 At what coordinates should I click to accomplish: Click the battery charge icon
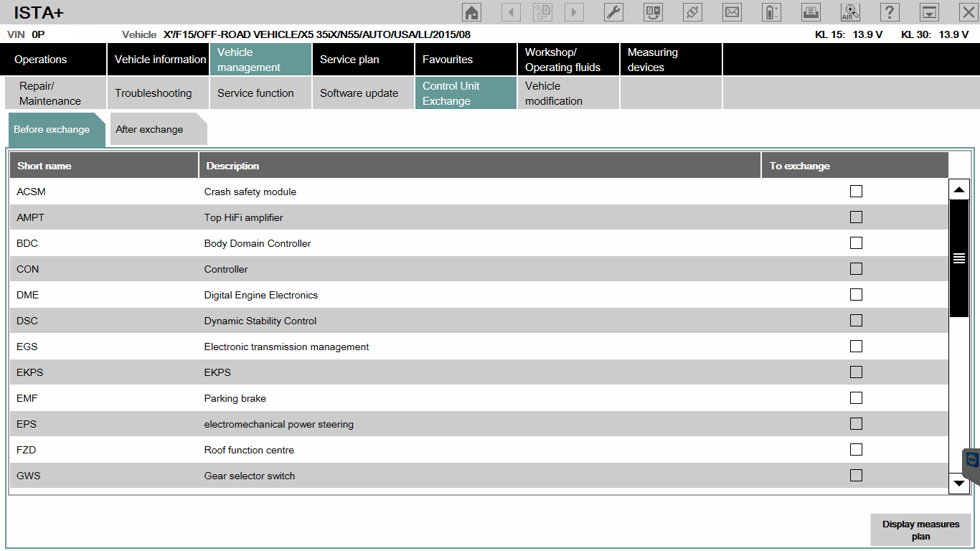pos(771,12)
